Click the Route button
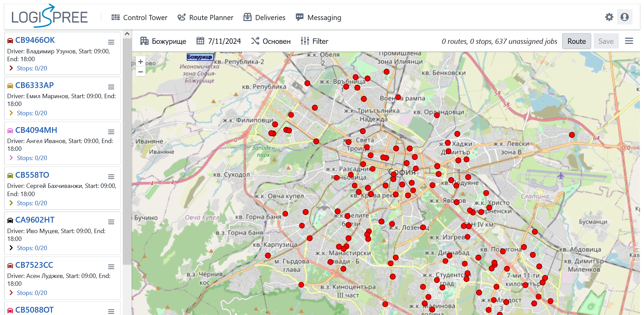The image size is (644, 315). point(576,41)
